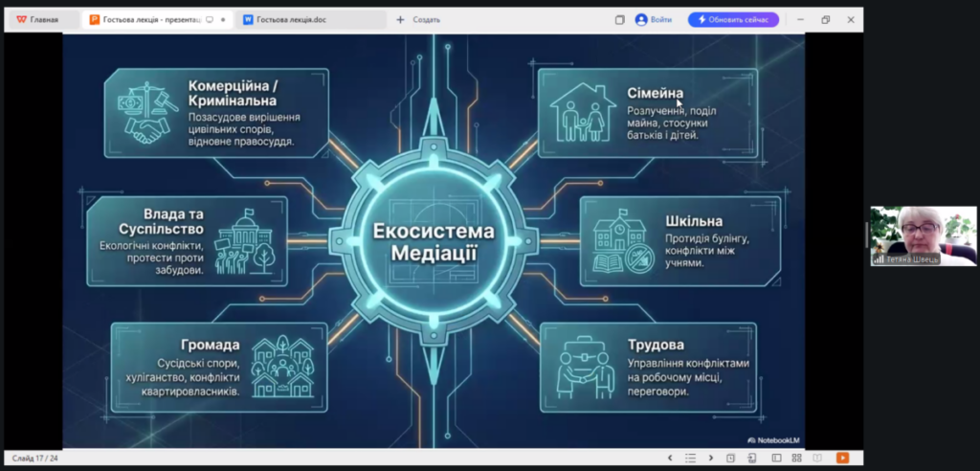Click the Тетяна Швець video thumbnail
Image resolution: width=980 pixels, height=471 pixels.
coord(909,235)
